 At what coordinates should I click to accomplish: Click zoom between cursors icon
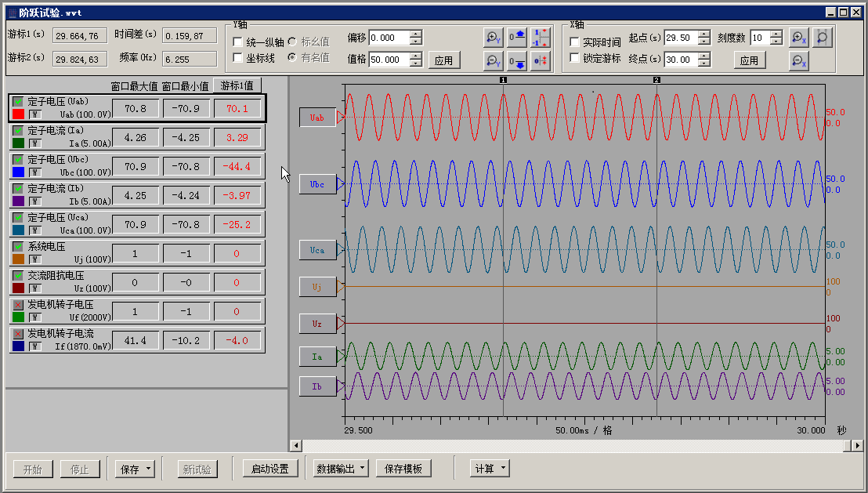tap(822, 38)
